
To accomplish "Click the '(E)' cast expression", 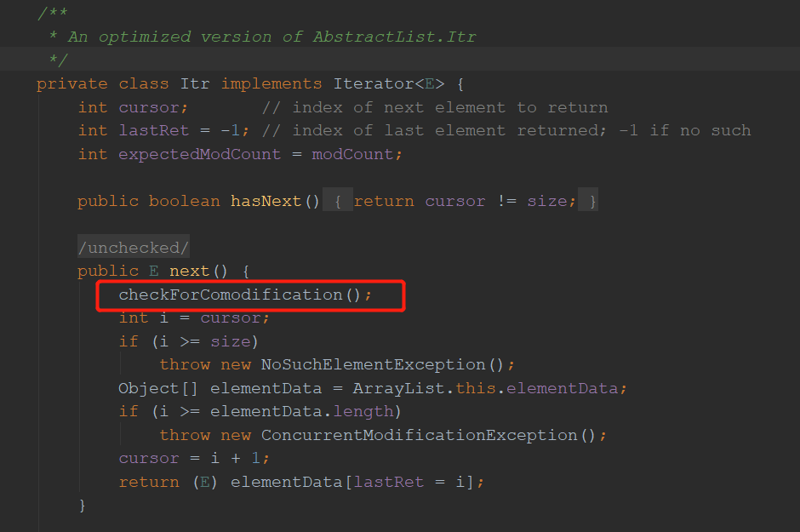I will click(x=205, y=482).
